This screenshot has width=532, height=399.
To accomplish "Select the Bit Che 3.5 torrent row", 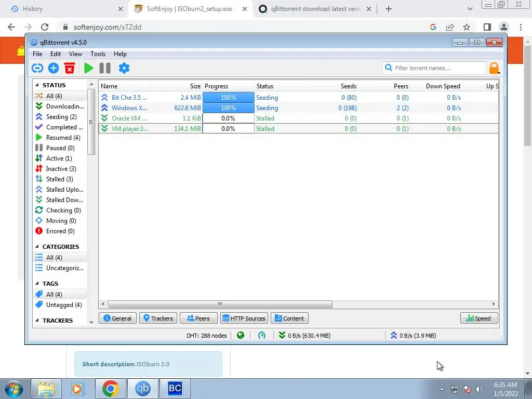I will pyautogui.click(x=299, y=97).
